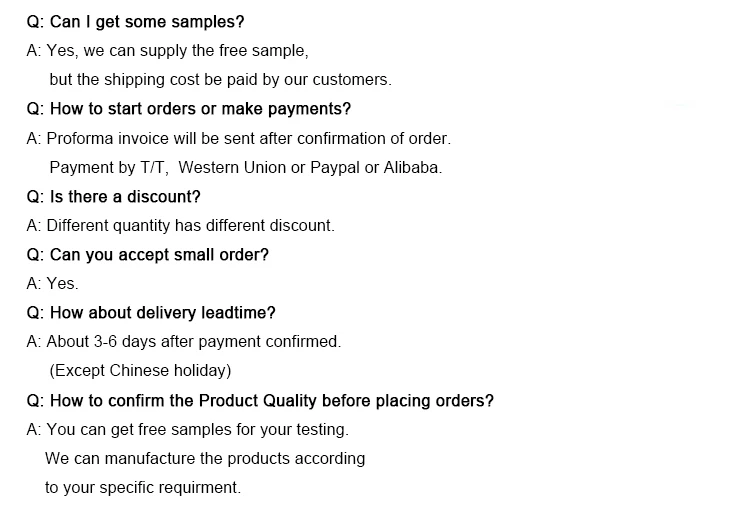The image size is (750, 522).
Task: Click the line "We can manufacture the products according"
Action: click(x=205, y=458)
